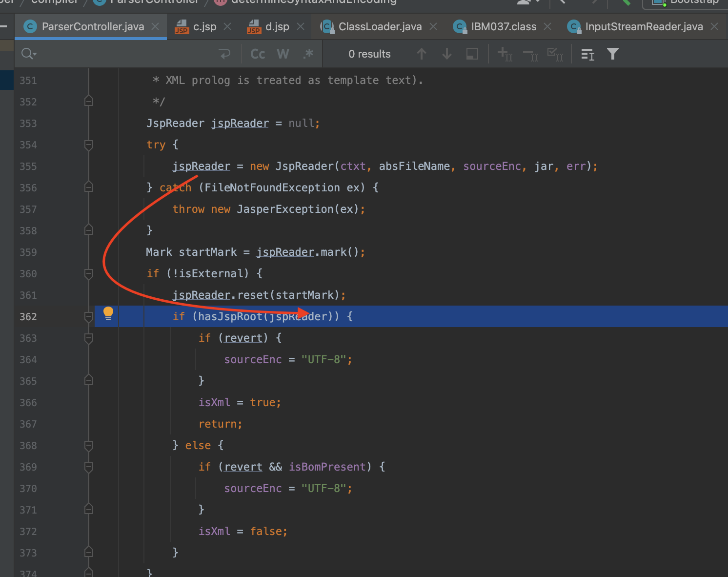728x577 pixels.
Task: Click absFileName argument on line 355
Action: [414, 166]
